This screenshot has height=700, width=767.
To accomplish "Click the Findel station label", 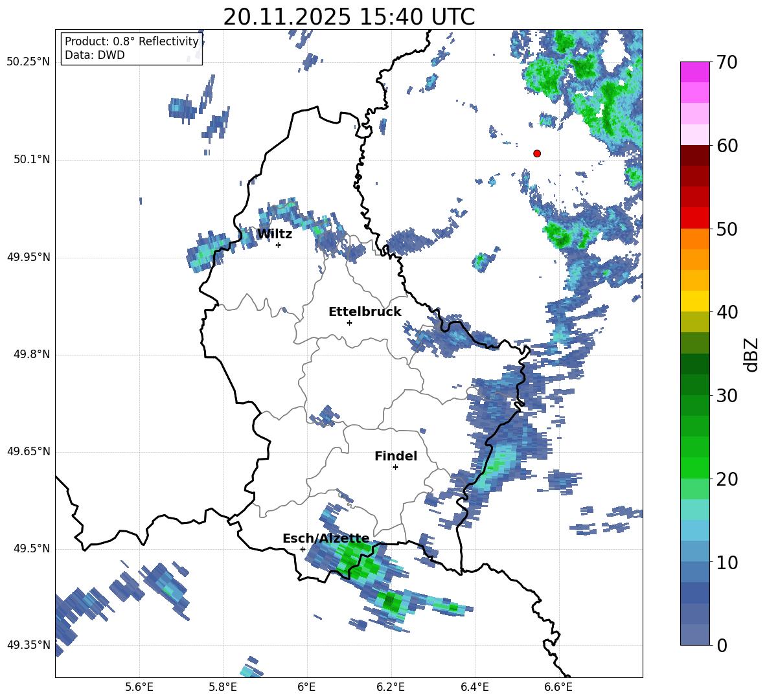I will 396,456.
